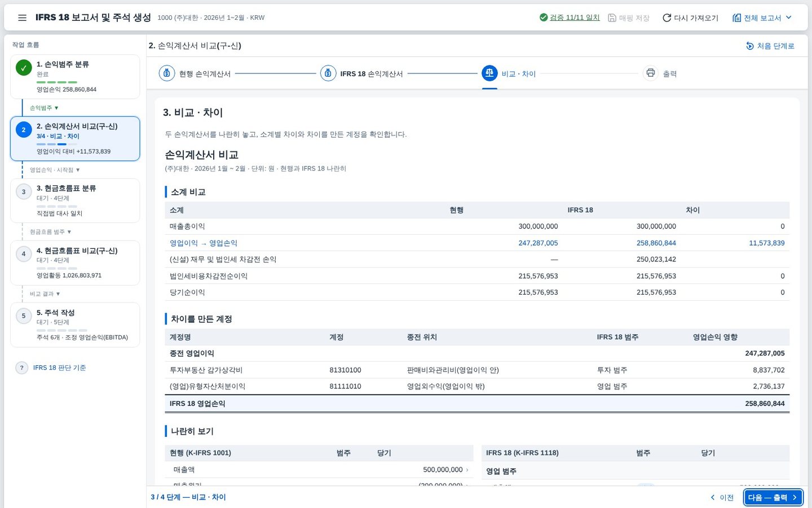Screen dimensions: 812x508
Task: Expand the 비교 결과 connector
Action: pyautogui.click(x=45, y=294)
